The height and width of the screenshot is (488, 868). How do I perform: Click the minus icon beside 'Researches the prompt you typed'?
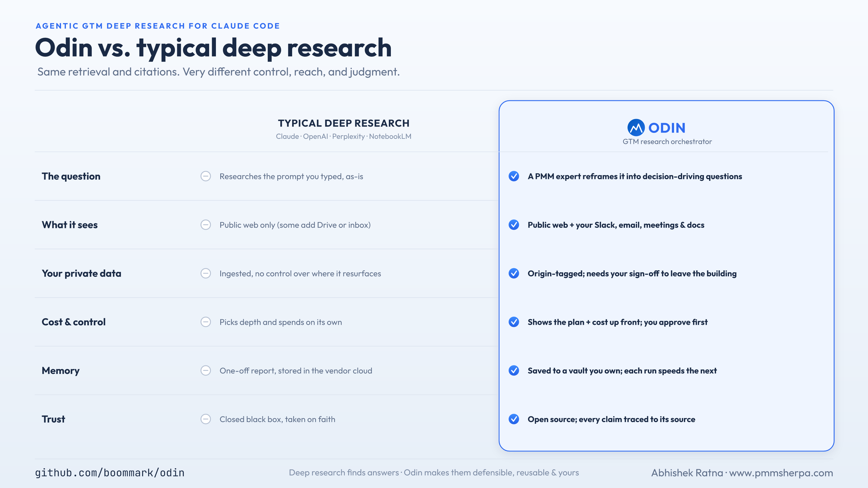206,176
